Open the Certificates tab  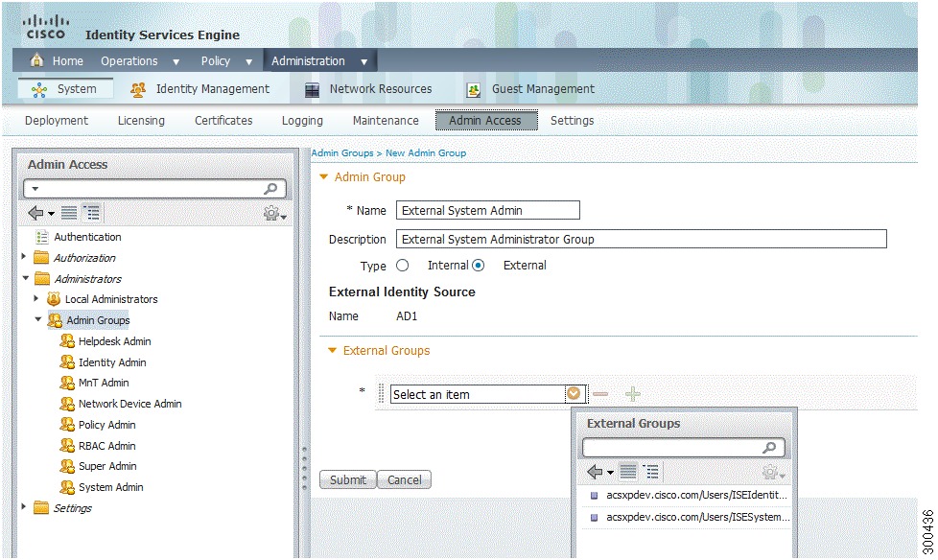click(223, 121)
